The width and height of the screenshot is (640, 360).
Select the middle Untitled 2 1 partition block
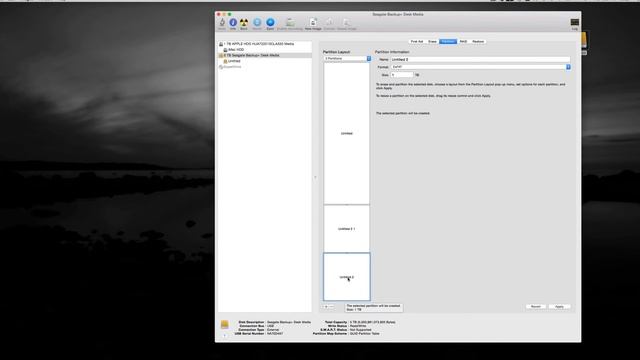(347, 229)
